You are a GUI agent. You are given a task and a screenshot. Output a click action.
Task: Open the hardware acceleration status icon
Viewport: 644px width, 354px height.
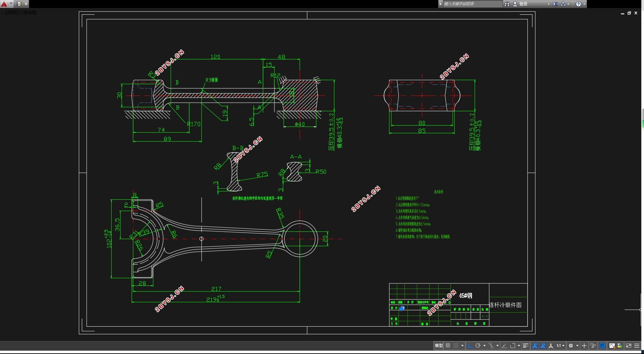coord(602,345)
